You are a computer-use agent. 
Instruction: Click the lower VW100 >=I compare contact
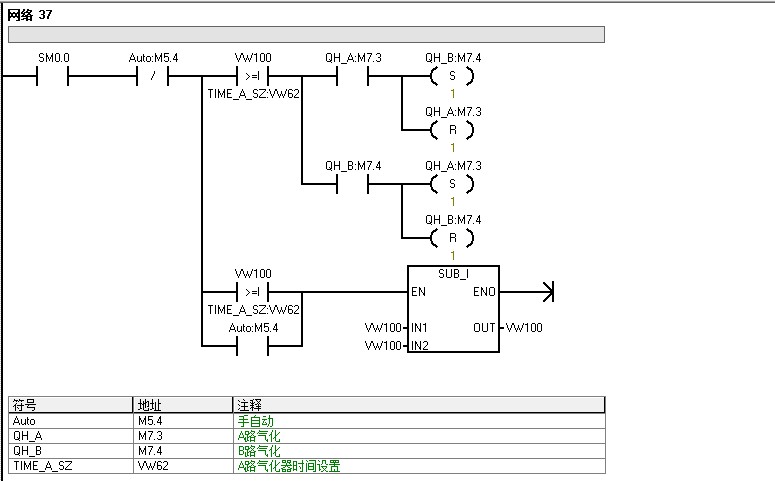pos(253,292)
